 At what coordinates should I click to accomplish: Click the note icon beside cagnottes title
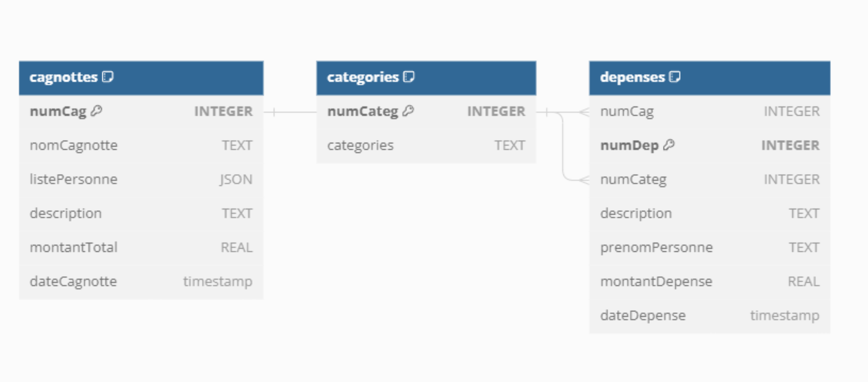click(x=108, y=77)
